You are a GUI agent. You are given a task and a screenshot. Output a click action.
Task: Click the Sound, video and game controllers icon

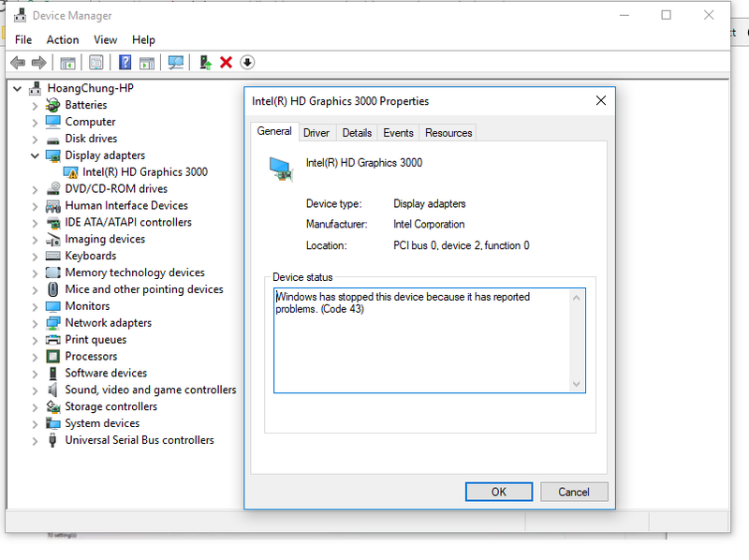click(x=53, y=390)
